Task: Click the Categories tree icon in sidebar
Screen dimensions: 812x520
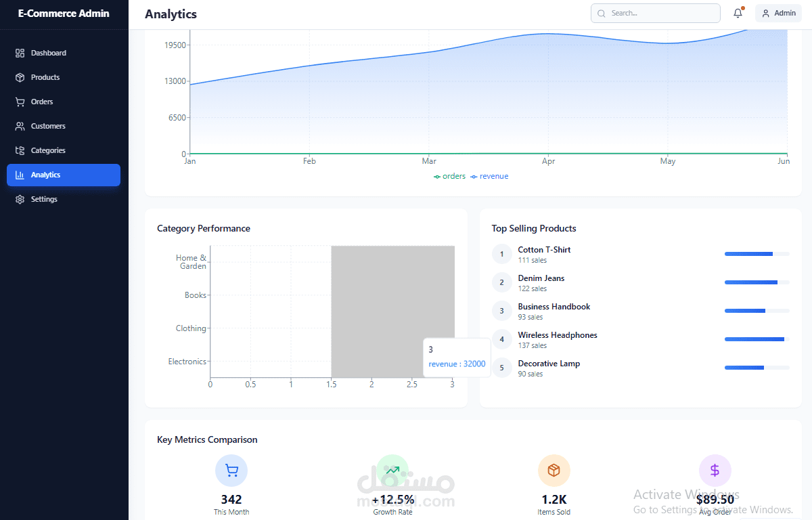Action: 20,150
